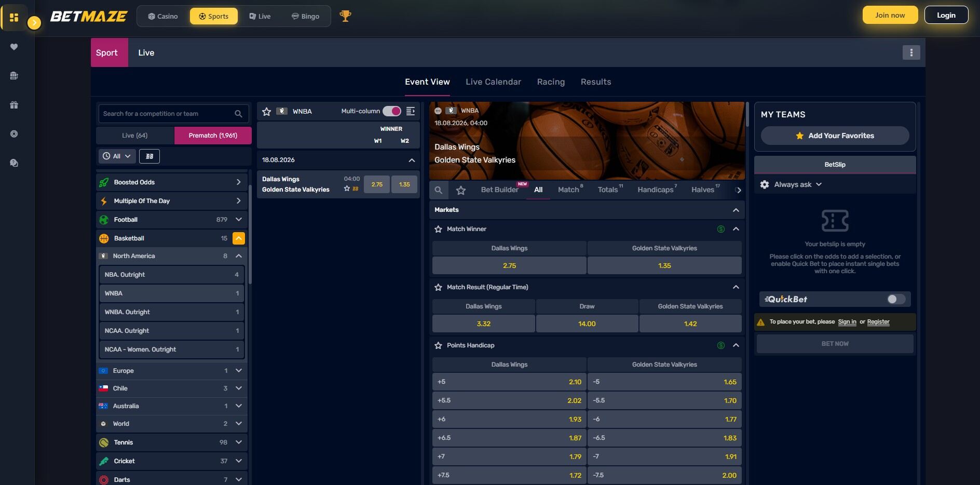
Task: Toggle the Multi-column switch
Action: [392, 111]
